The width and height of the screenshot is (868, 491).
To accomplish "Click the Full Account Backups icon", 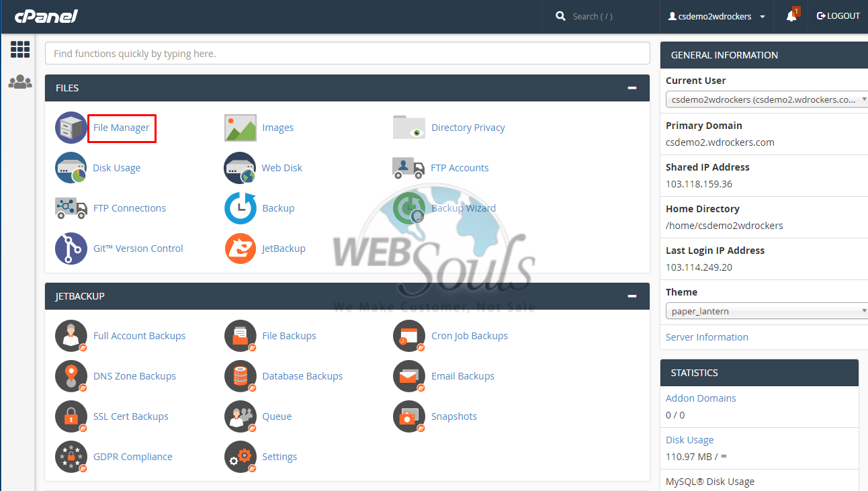I will click(71, 336).
